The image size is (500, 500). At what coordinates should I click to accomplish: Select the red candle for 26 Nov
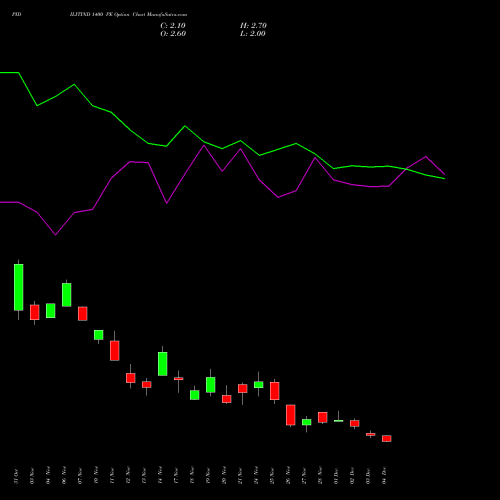coord(291,415)
